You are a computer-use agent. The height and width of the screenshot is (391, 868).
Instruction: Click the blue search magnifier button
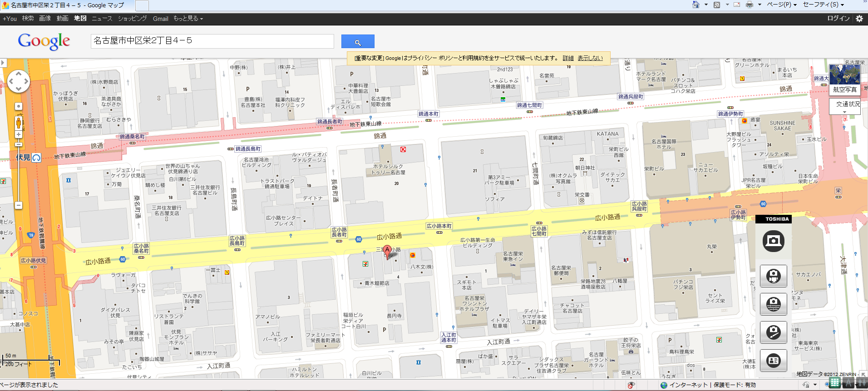[358, 42]
